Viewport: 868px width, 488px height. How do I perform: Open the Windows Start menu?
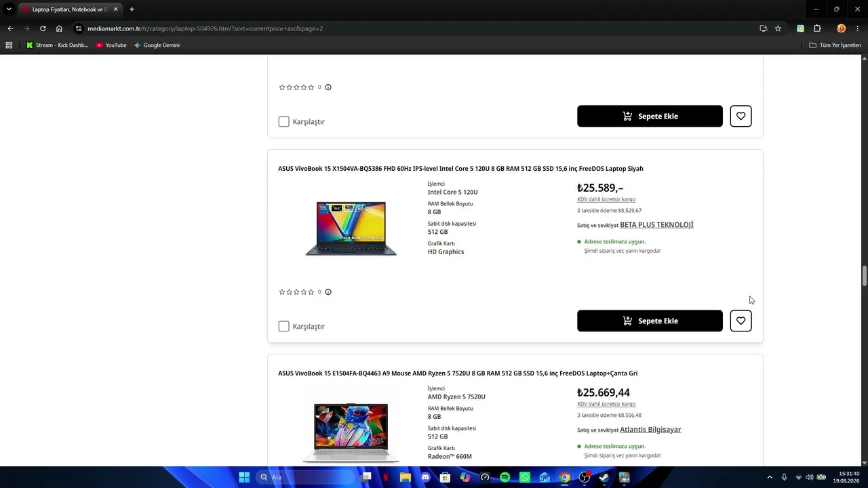click(x=244, y=477)
